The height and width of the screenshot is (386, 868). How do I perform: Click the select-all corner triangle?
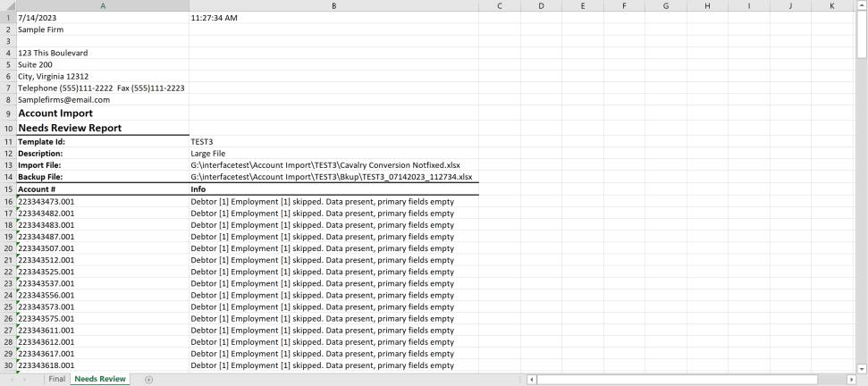(x=7, y=5)
